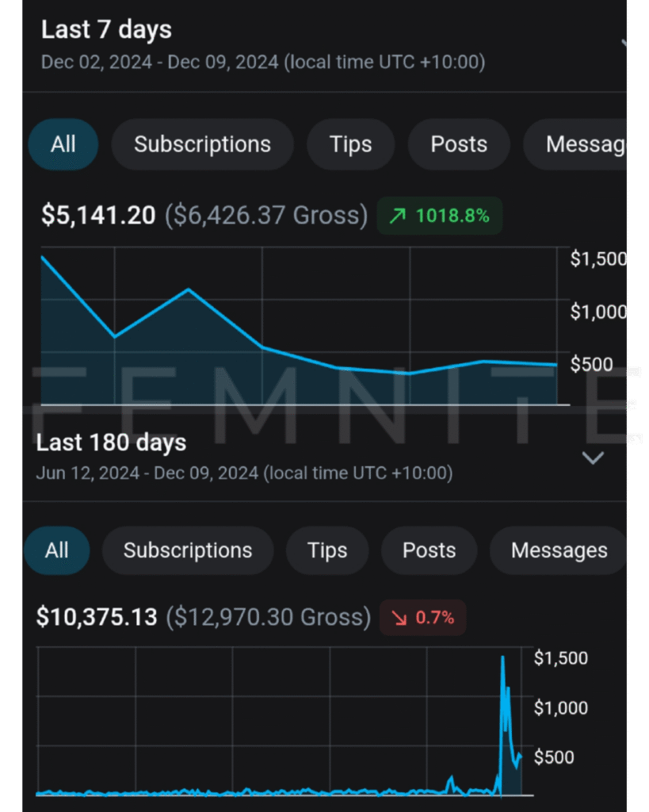The height and width of the screenshot is (812, 649).
Task: Open the Last 180 days period selector
Action: point(111,442)
